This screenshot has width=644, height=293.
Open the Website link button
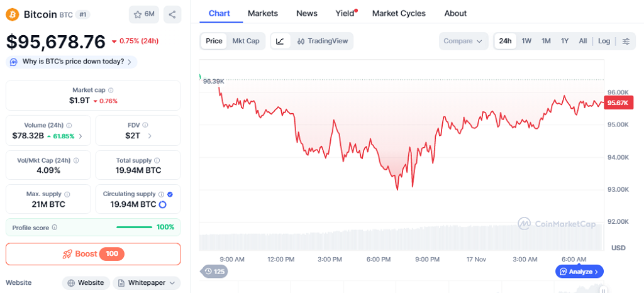coord(86,283)
